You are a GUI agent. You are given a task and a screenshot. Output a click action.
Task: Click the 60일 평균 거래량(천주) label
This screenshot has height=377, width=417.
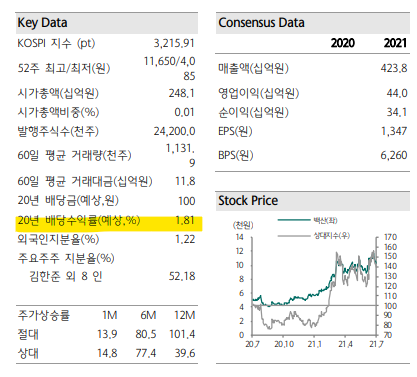[74, 155]
